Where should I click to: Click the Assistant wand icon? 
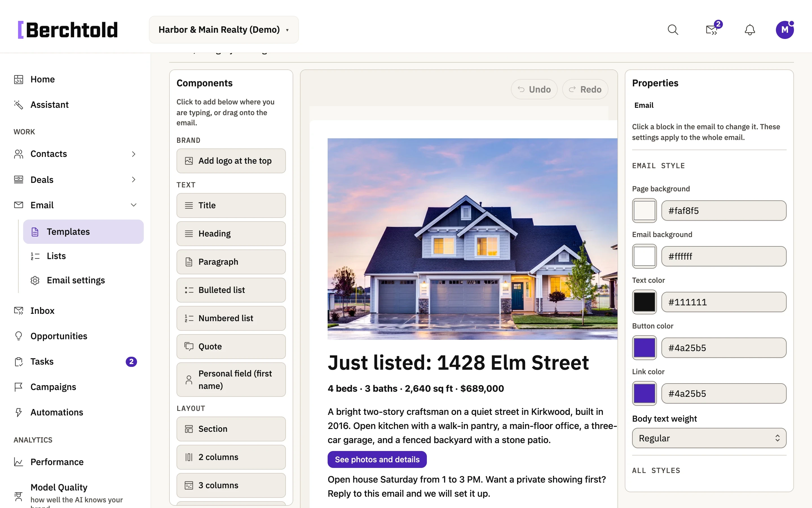click(18, 105)
